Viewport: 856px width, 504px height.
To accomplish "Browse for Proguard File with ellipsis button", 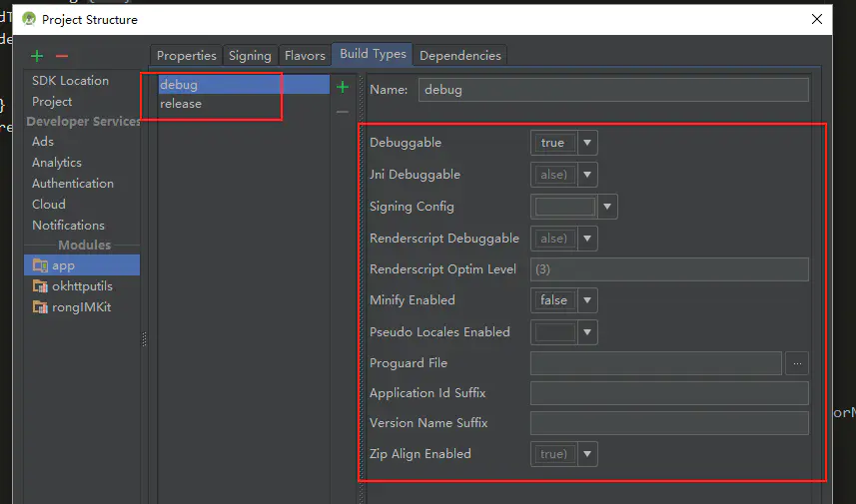I will click(x=797, y=363).
